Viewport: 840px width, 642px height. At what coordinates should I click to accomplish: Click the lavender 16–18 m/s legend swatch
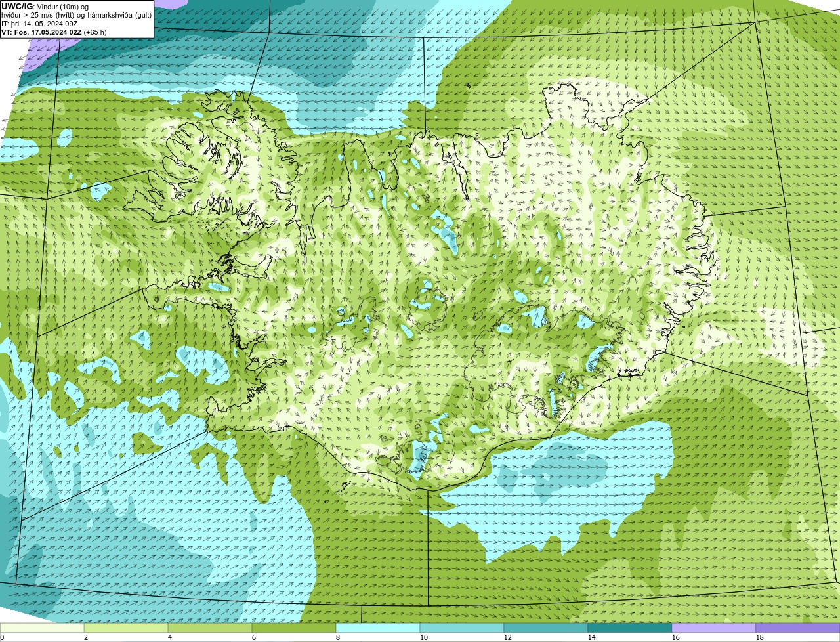point(714,628)
